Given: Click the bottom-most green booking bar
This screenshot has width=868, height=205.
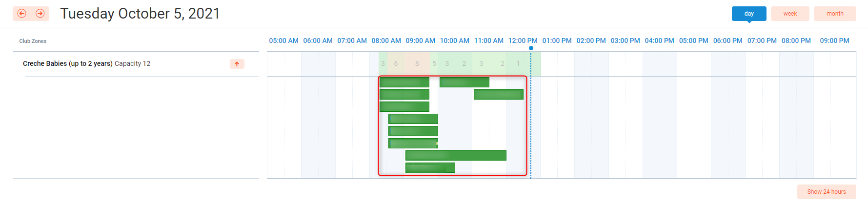Looking at the screenshot, I should coord(430,167).
